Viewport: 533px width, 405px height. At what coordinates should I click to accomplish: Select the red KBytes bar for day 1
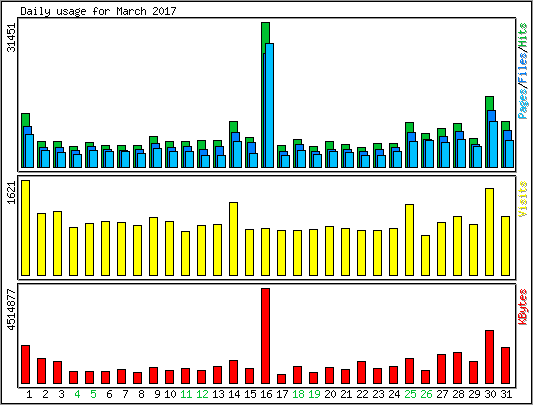[x=25, y=365]
